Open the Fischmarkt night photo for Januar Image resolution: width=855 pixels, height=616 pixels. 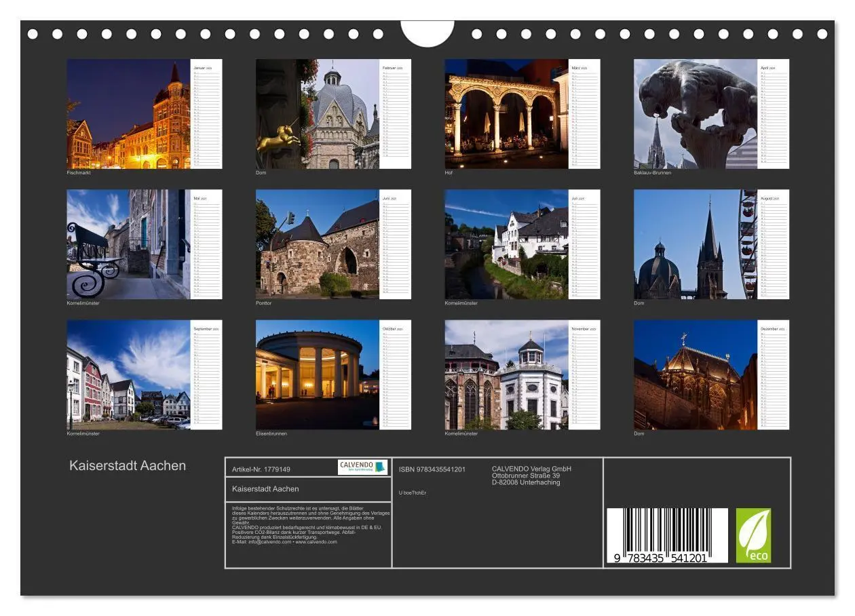128,114
